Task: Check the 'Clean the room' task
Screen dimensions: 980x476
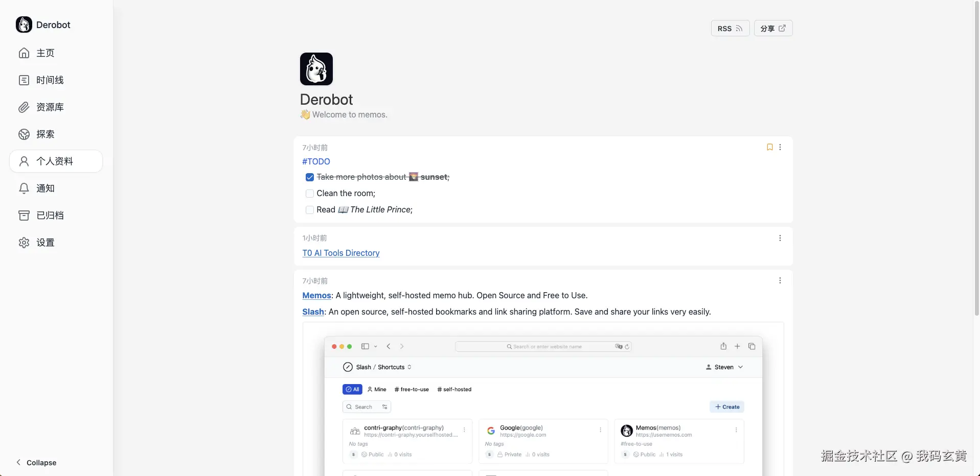Action: [310, 194]
